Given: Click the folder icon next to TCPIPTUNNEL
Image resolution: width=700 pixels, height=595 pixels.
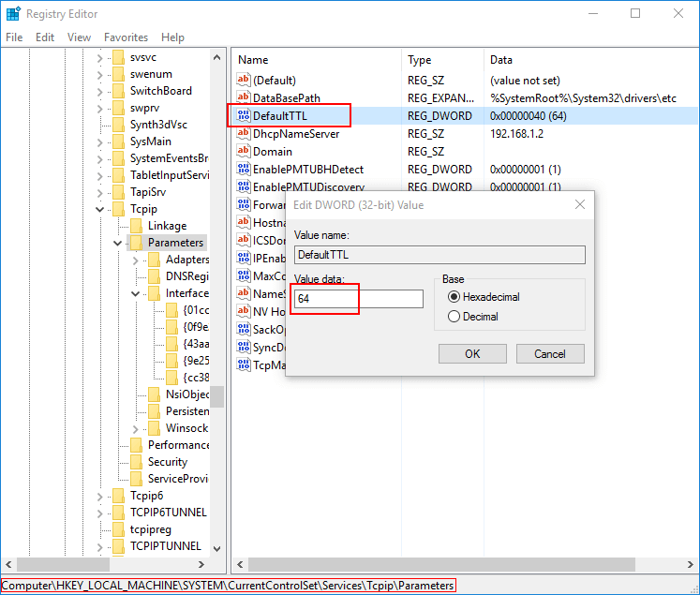Looking at the screenshot, I should click(x=118, y=546).
